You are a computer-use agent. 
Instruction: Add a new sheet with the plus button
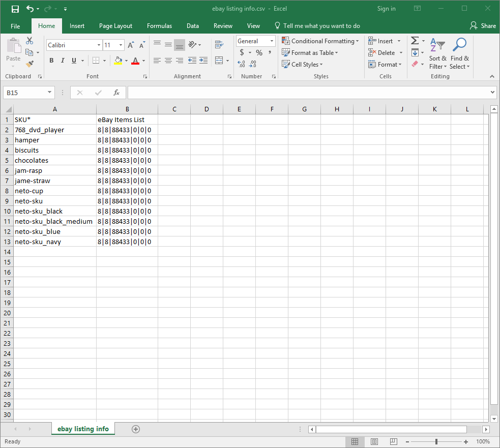click(x=135, y=429)
